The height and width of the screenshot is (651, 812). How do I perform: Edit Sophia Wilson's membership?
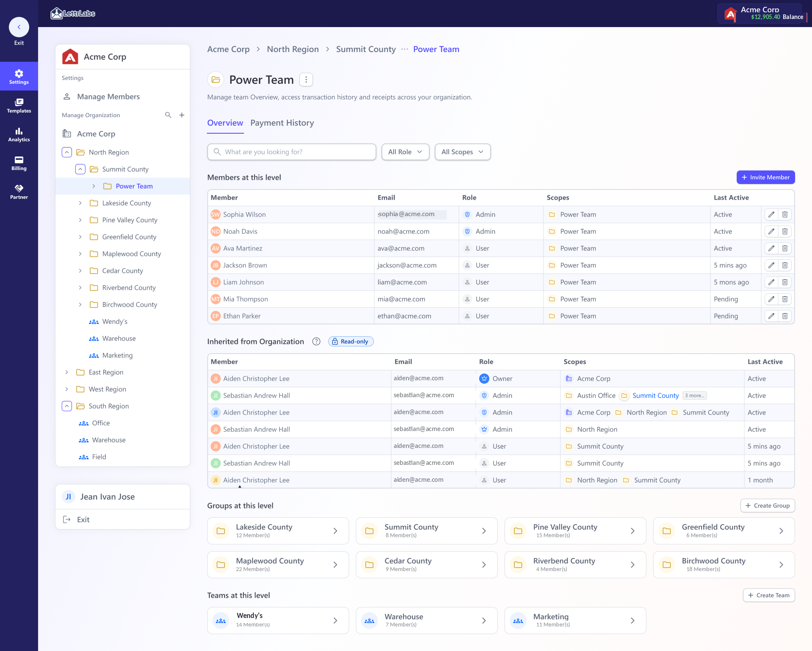[x=771, y=214]
